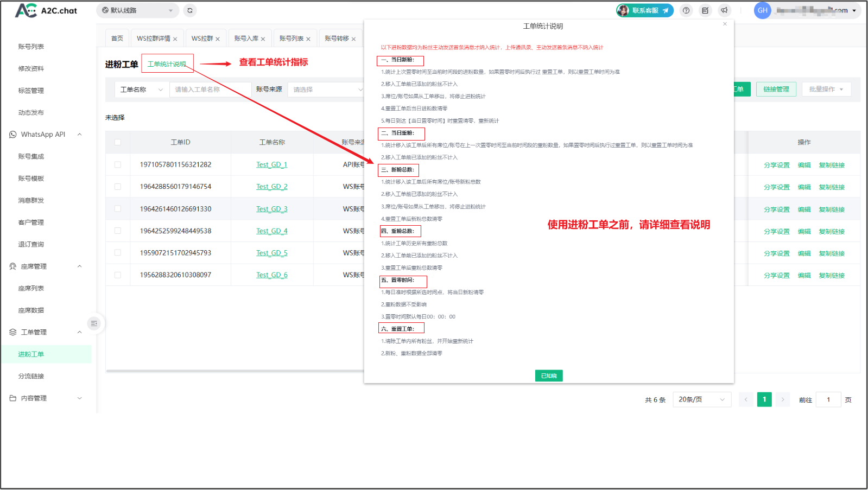Open the notes icon in top bar
The height and width of the screenshot is (490, 868).
705,10
